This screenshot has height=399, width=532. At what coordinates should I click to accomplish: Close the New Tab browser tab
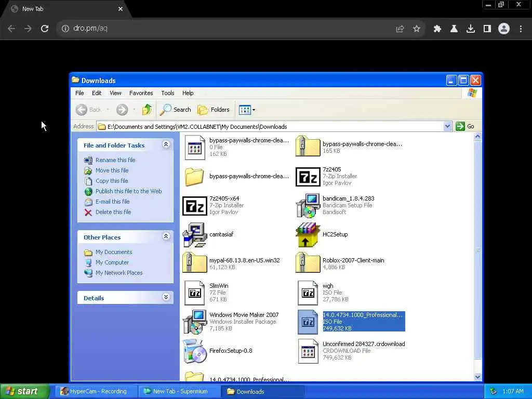pos(121,9)
